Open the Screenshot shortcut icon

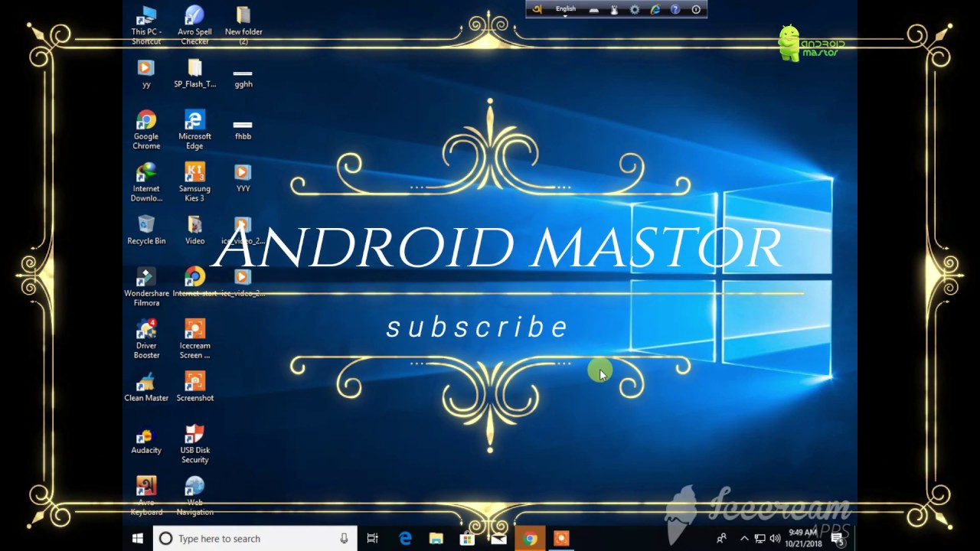[x=194, y=386]
